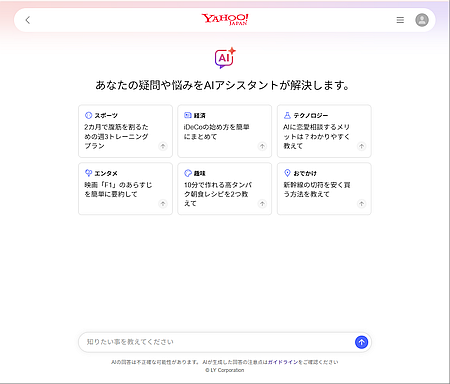Click the LY Corporation copyright text
The width and height of the screenshot is (450, 384).
click(x=225, y=370)
